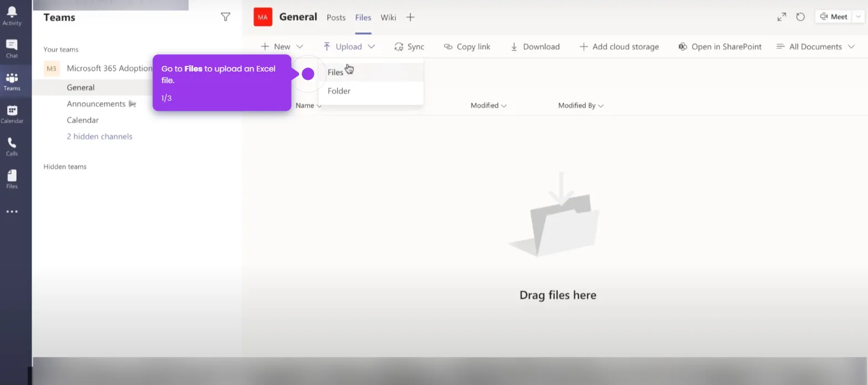Click the Sync toolbar button
868x385 pixels.
click(x=409, y=47)
